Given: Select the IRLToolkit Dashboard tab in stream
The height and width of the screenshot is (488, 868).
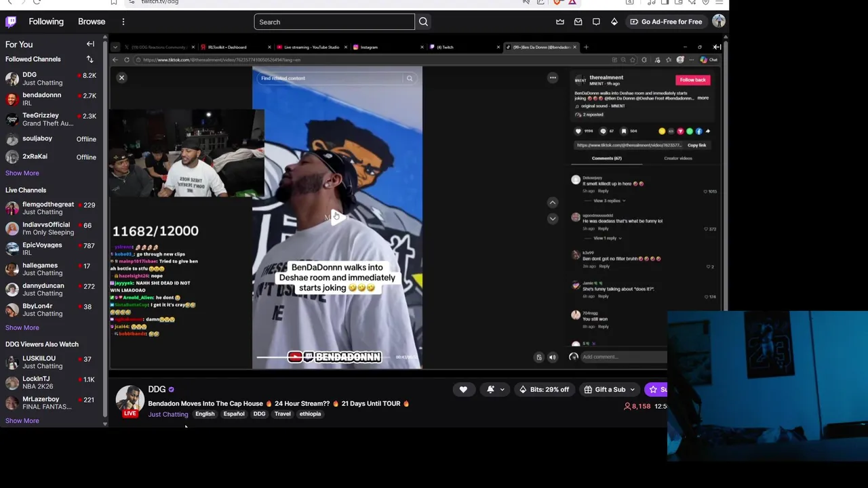Looking at the screenshot, I should (228, 47).
